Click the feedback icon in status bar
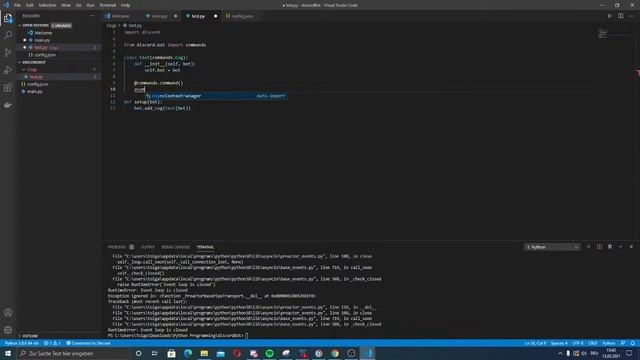This screenshot has height=360, width=640. tap(622, 343)
